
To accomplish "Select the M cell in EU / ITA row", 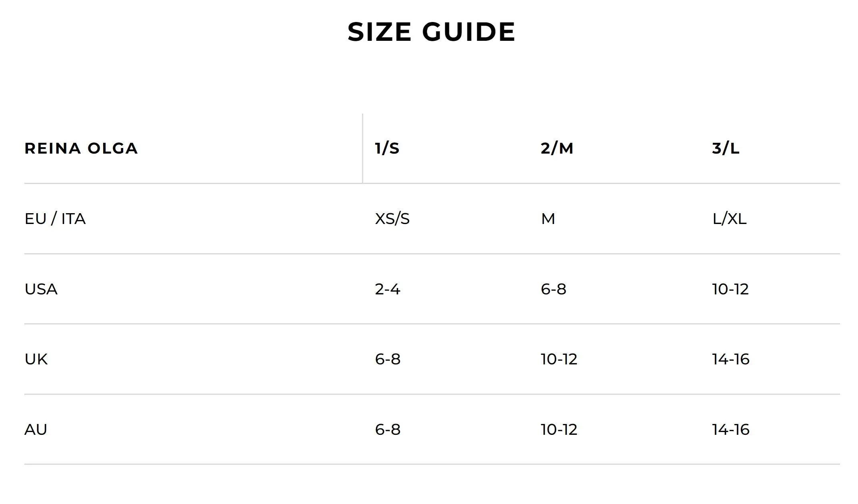I will pyautogui.click(x=548, y=219).
